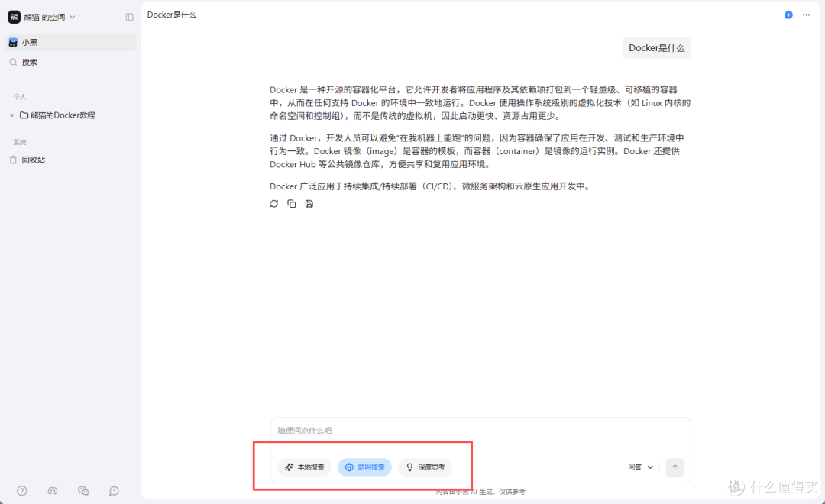825x504 pixels.
Task: Open the WeChat group icon
Action: coord(83,490)
